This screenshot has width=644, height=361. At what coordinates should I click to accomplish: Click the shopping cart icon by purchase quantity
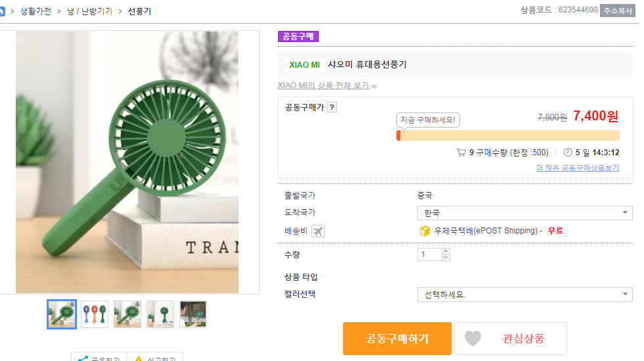point(461,153)
